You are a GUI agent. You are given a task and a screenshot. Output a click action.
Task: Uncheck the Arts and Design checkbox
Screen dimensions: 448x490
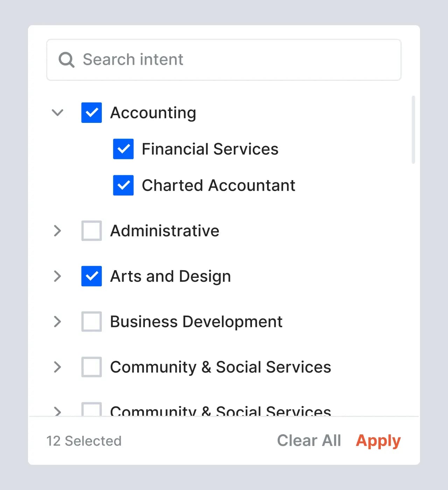[92, 276]
